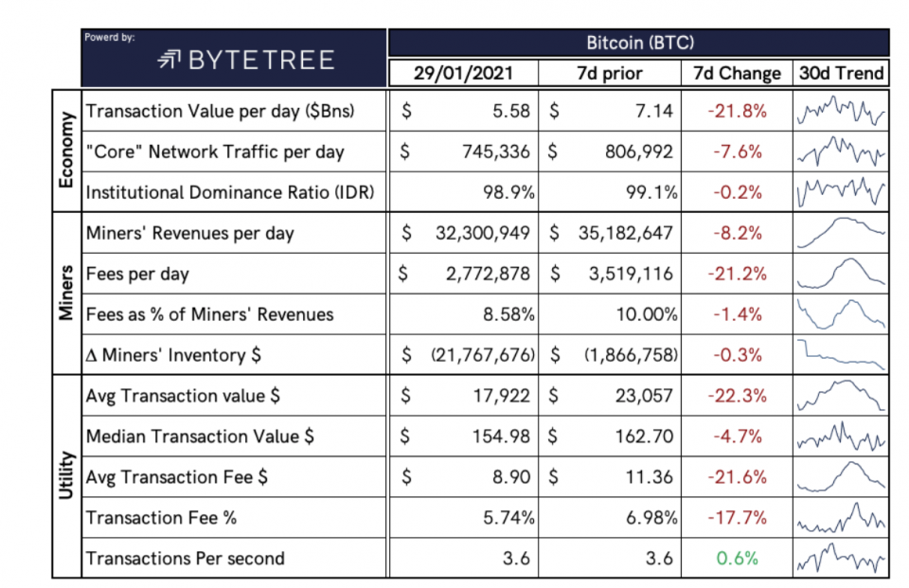
Task: Select the Economy section label
Action: (x=65, y=151)
